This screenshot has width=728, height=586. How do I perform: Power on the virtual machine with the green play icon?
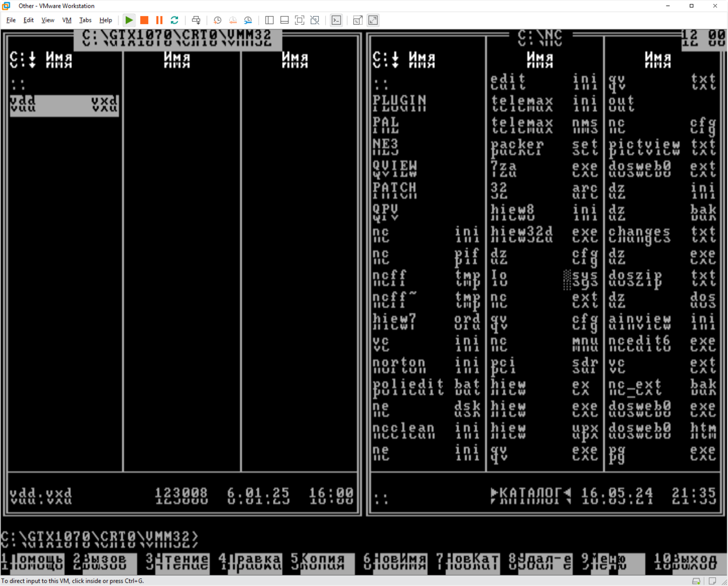pyautogui.click(x=129, y=20)
